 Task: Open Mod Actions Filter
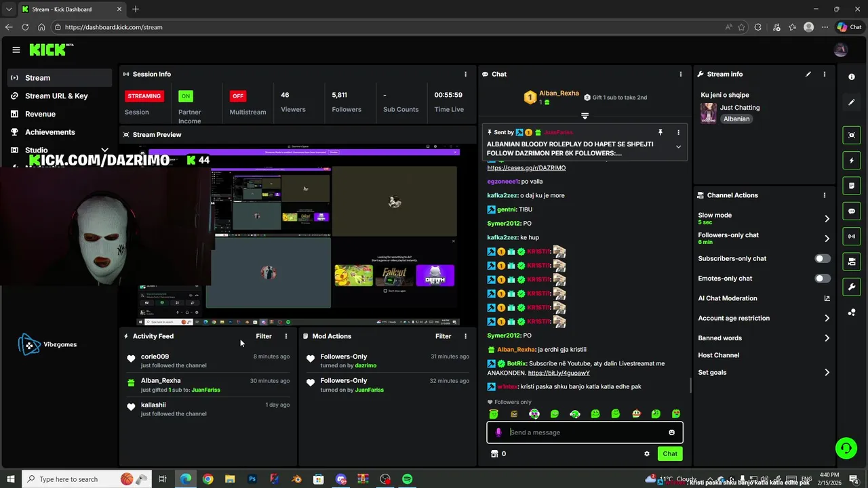[x=443, y=336]
